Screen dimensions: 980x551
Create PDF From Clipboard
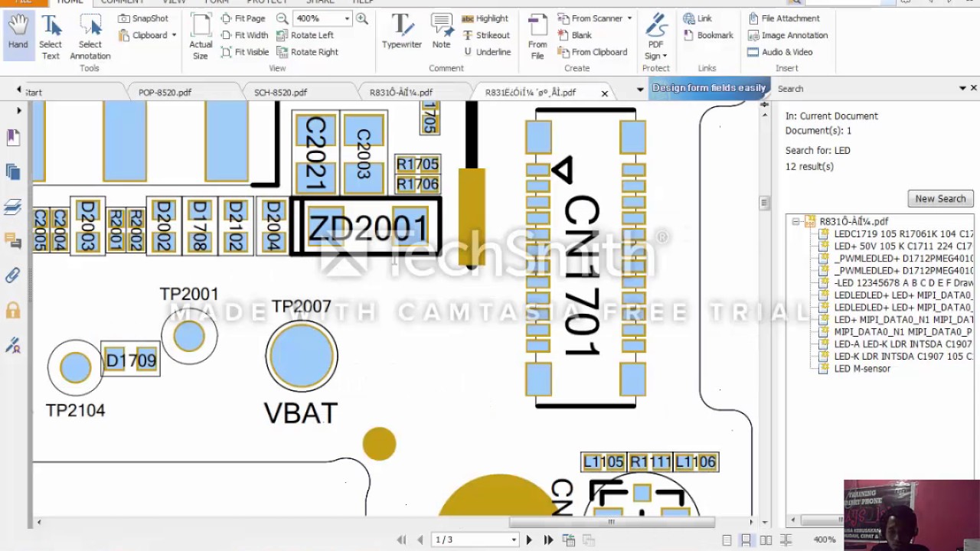coord(592,52)
